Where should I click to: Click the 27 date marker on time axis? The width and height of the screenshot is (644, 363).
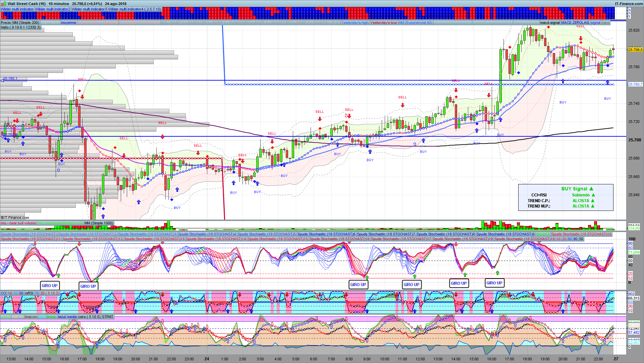616,359
